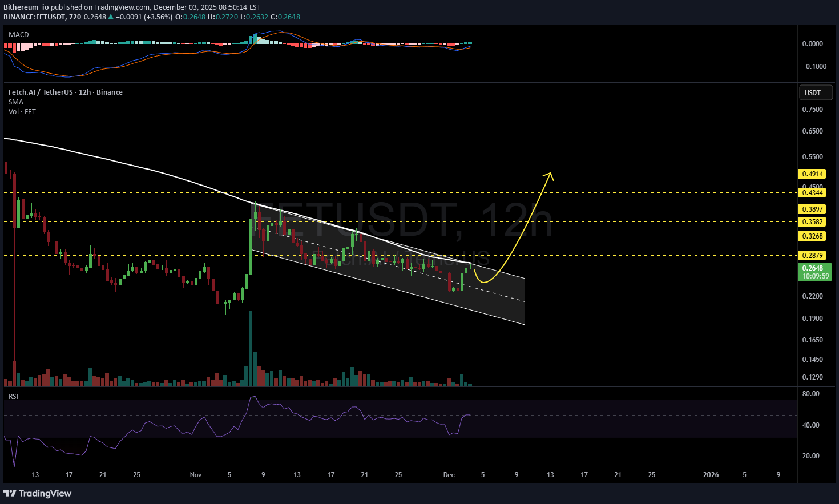Select the MACD indicator label
Viewport: 839px width, 504px height.
click(19, 35)
